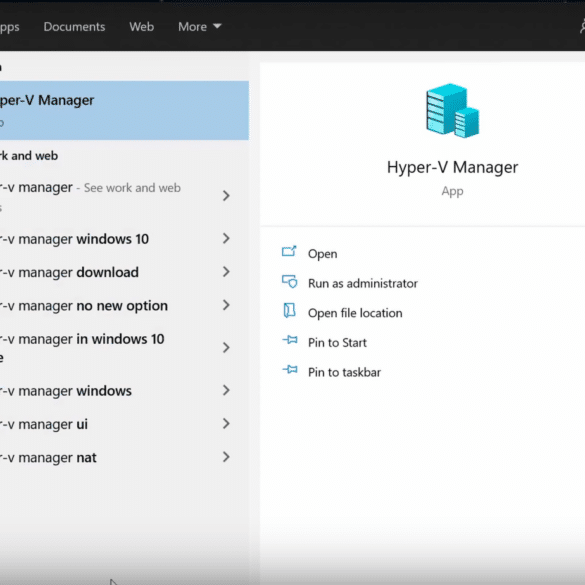Click the Pin to taskbar pin icon
The width and height of the screenshot is (585, 585).
coord(290,370)
